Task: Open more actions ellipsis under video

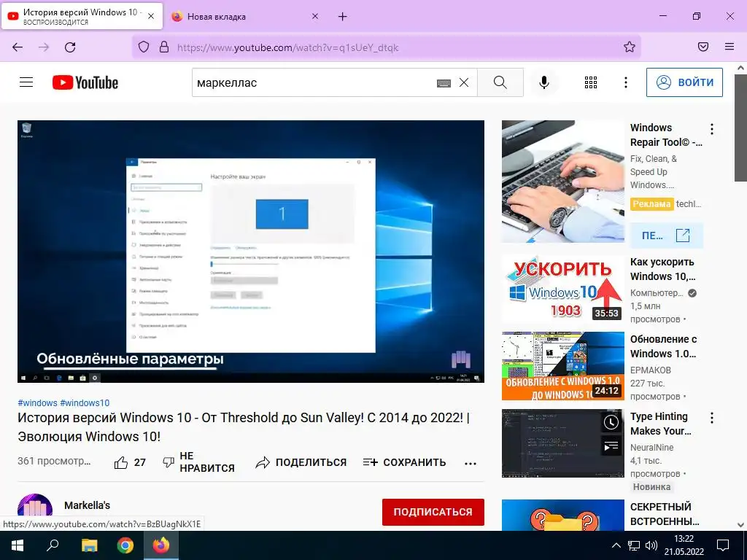Action: (471, 463)
